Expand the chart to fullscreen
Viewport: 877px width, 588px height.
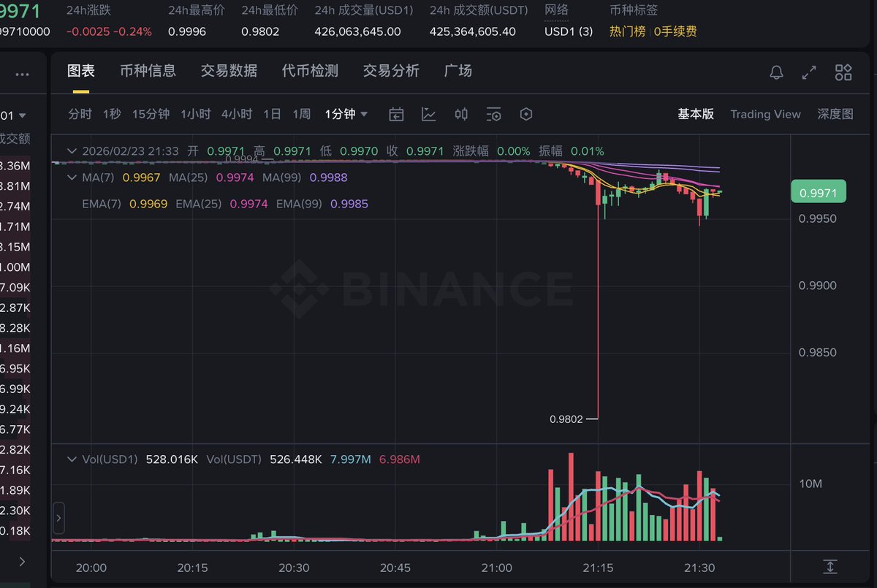pyautogui.click(x=809, y=72)
